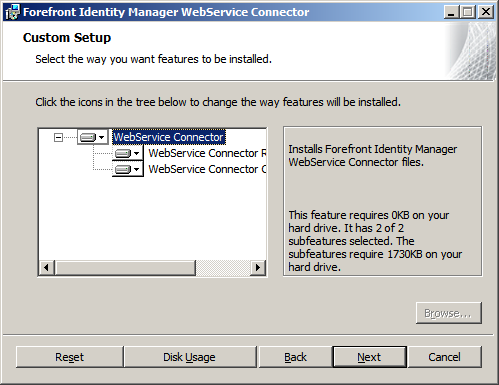Click the 'Click the icons in the tree' instruction
This screenshot has height=385, width=499.
coord(218,102)
